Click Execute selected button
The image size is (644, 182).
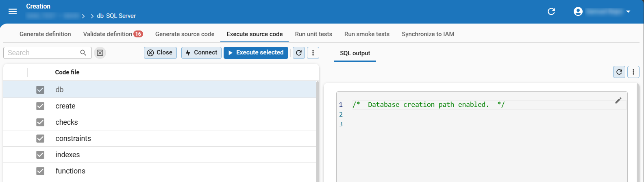coord(256,53)
